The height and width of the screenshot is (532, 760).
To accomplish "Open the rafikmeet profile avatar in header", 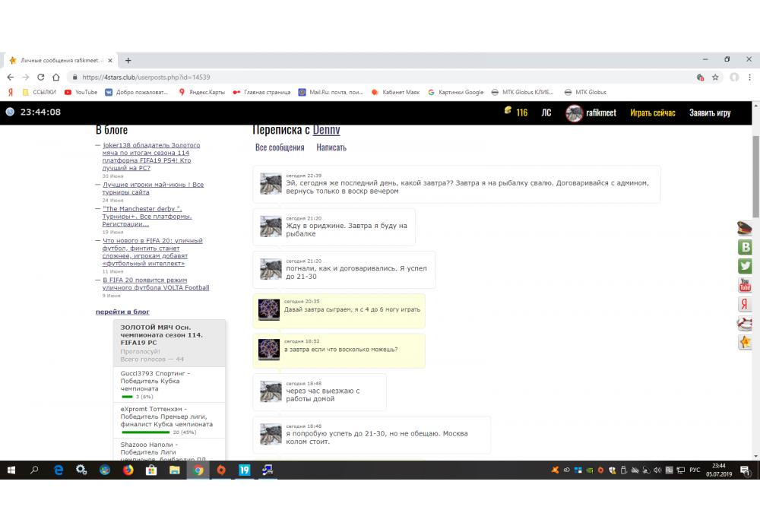I will 574,112.
